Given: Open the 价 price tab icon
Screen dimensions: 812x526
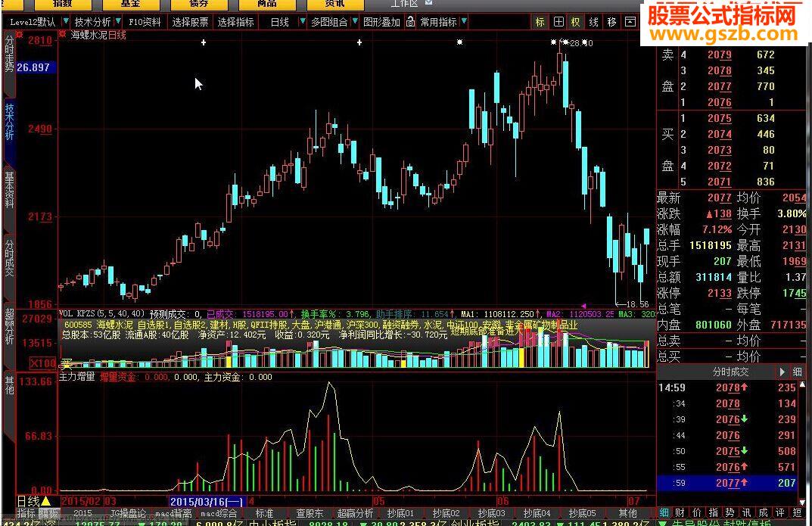Looking at the screenshot, I should point(697,512).
